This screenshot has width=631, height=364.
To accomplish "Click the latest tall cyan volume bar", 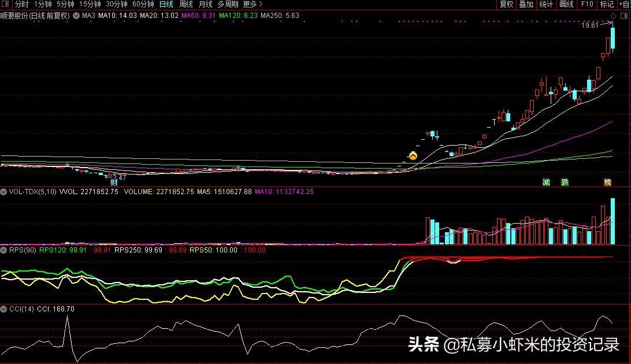I will point(613,221).
